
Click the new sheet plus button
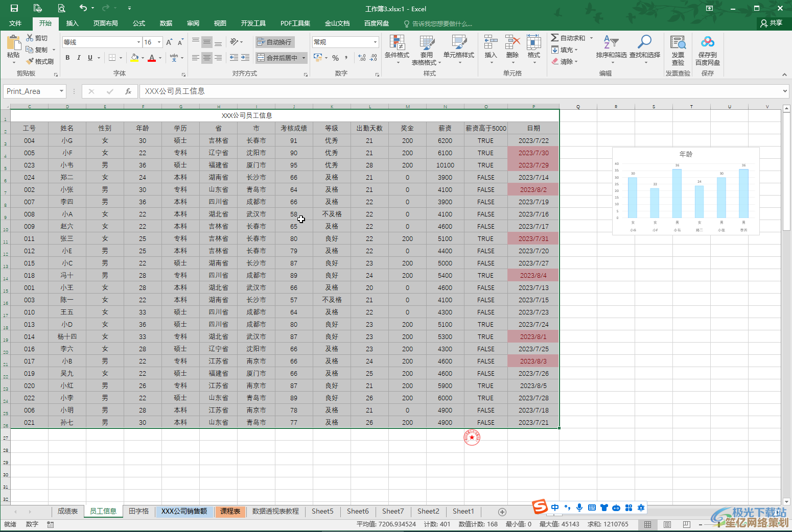502,512
